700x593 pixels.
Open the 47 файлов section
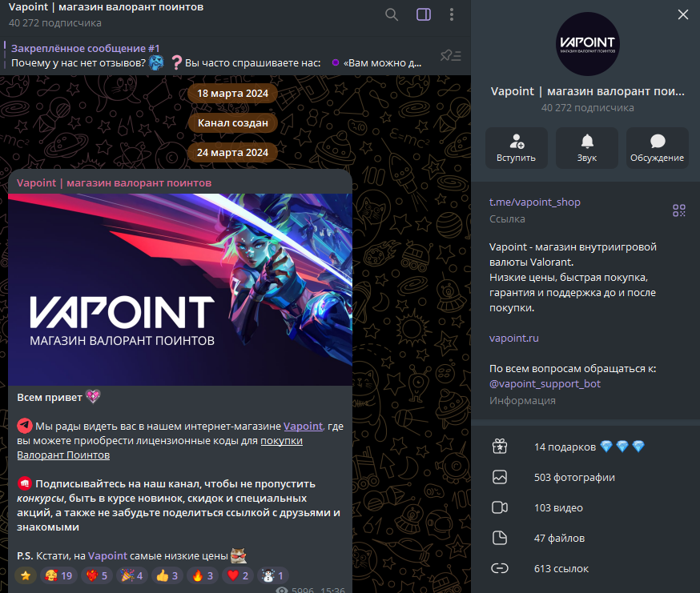585,538
